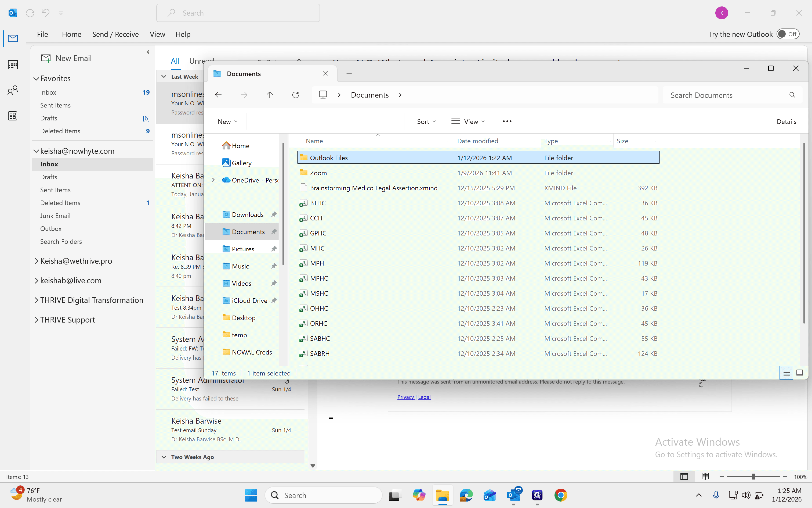Open the View dropdown in Explorer

[x=468, y=121]
